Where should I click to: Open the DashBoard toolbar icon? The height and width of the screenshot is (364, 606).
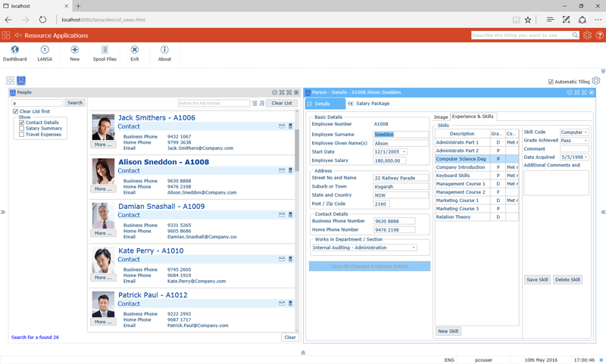(14, 50)
